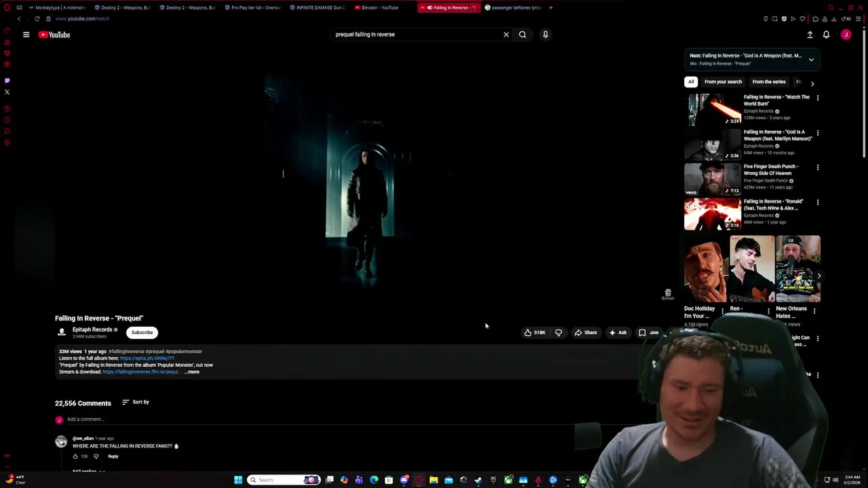Play the God Is A Weapon video
Image resolution: width=868 pixels, height=488 pixels.
click(713, 144)
